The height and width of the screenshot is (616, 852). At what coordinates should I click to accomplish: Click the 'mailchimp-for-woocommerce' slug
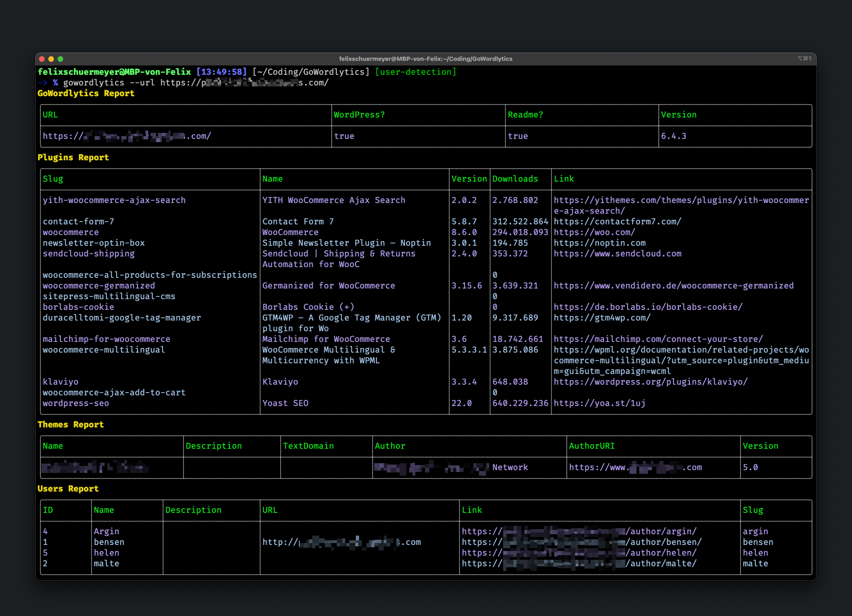[x=106, y=339]
